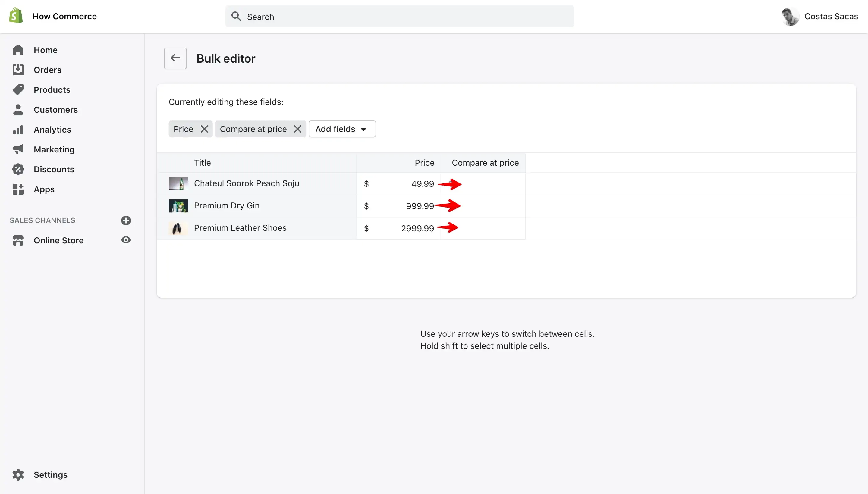Screen dimensions: 868x494
Task: Open the Products menu item
Action: [52, 89]
